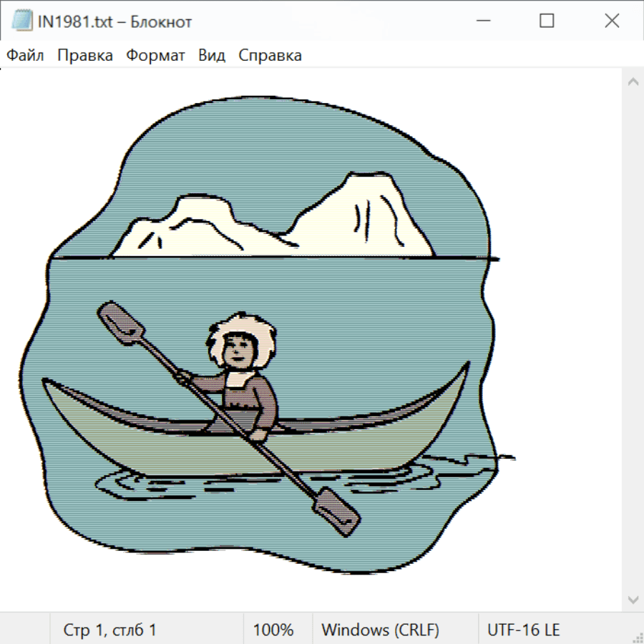Click the Стр 1, стлб 1 status field
The width and height of the screenshot is (644, 644).
[x=110, y=630]
